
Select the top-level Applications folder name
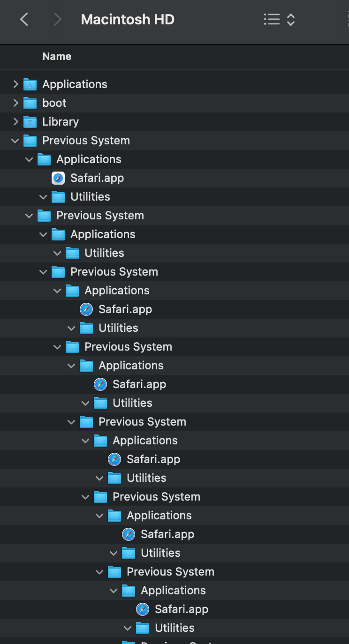coord(75,84)
